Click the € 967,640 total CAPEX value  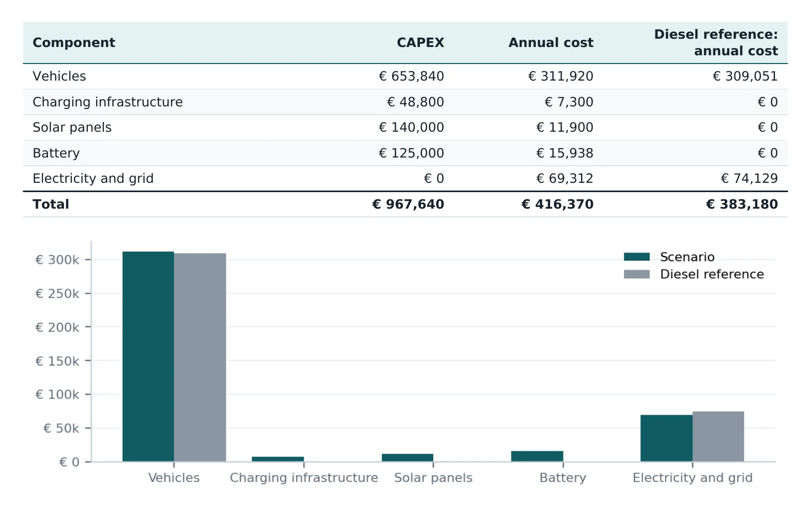(x=408, y=204)
